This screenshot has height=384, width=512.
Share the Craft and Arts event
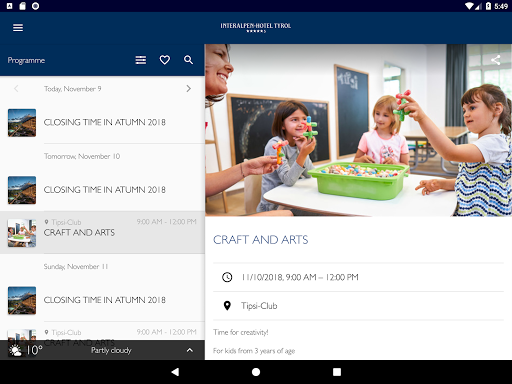(496, 60)
